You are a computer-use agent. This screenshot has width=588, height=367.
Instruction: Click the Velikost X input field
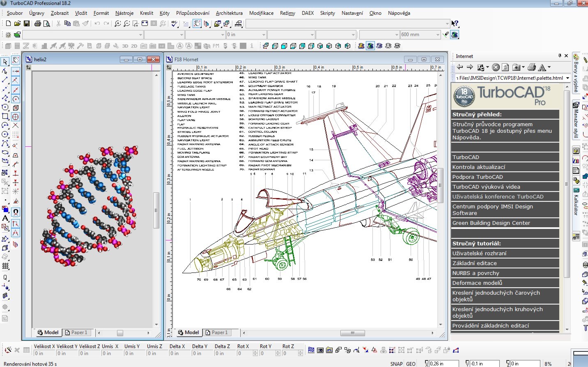[x=44, y=353]
